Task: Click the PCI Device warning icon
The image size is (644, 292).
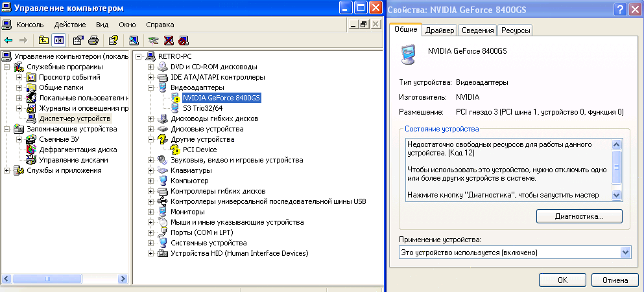Action: [x=175, y=150]
